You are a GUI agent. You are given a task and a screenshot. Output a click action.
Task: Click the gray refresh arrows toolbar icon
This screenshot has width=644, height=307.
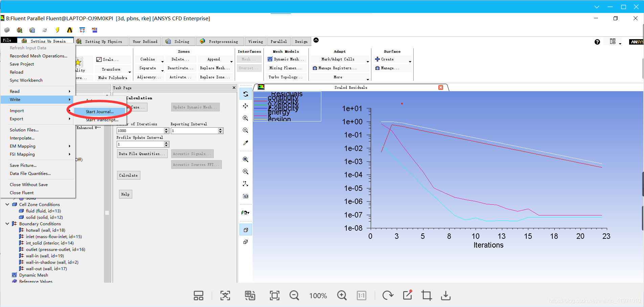coord(45,30)
